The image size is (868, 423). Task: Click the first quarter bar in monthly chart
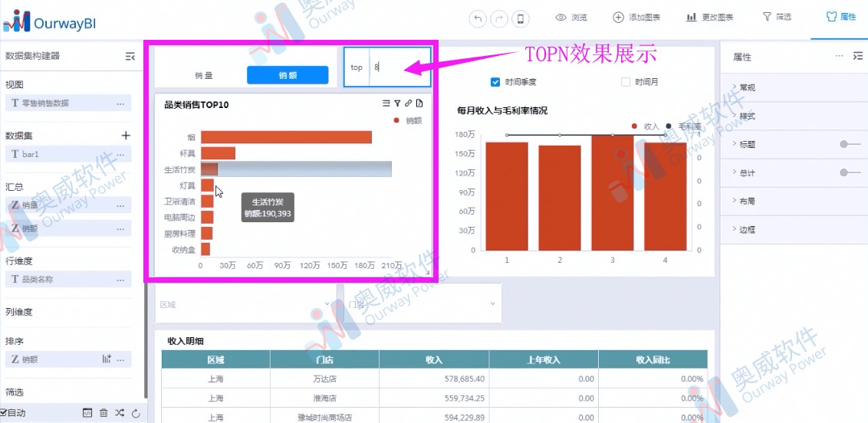pyautogui.click(x=507, y=196)
